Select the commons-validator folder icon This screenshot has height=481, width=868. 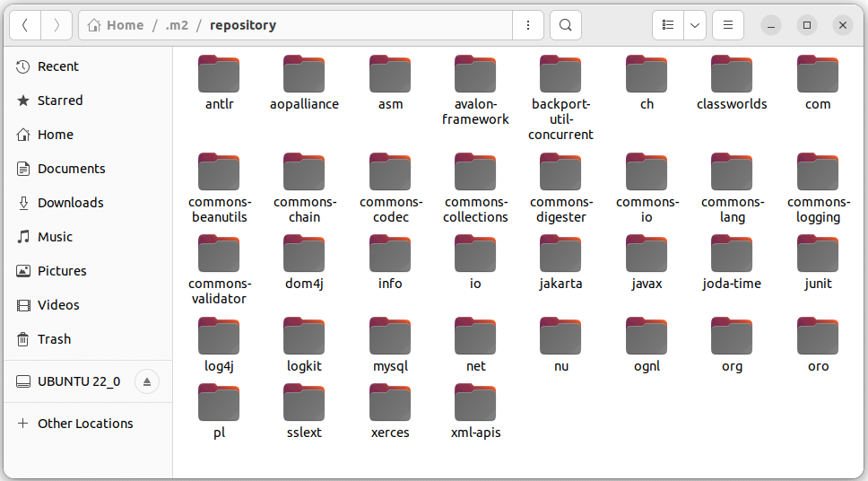pos(219,253)
